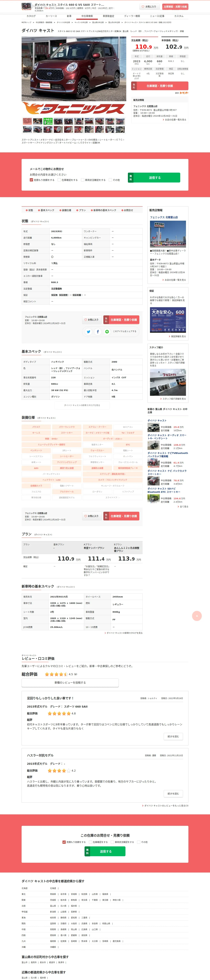Check 在庫確認をする in bottom inquiry form
The width and height of the screenshot is (210, 980).
[90, 842]
